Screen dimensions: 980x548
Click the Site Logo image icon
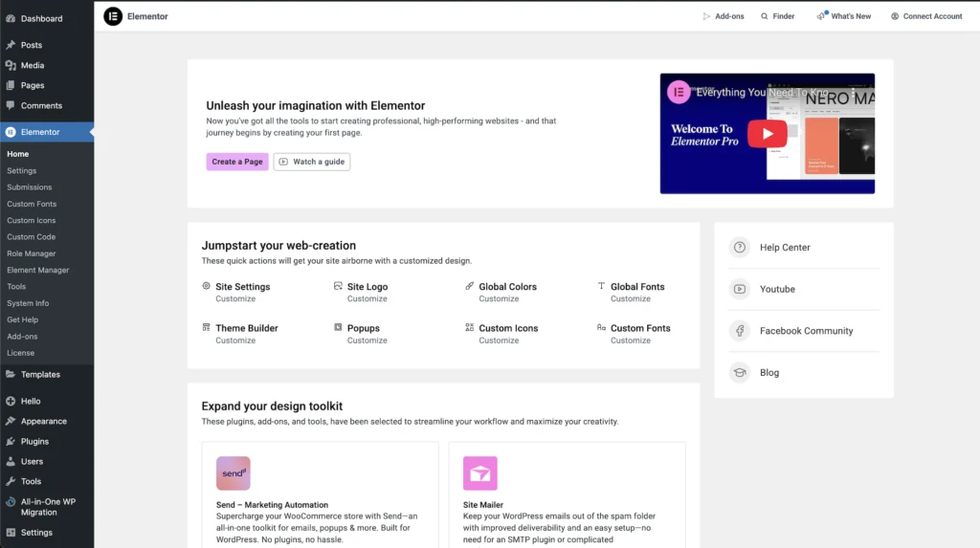338,286
